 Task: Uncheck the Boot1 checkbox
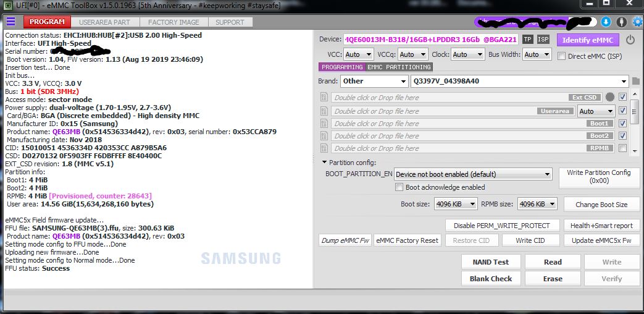(622, 123)
